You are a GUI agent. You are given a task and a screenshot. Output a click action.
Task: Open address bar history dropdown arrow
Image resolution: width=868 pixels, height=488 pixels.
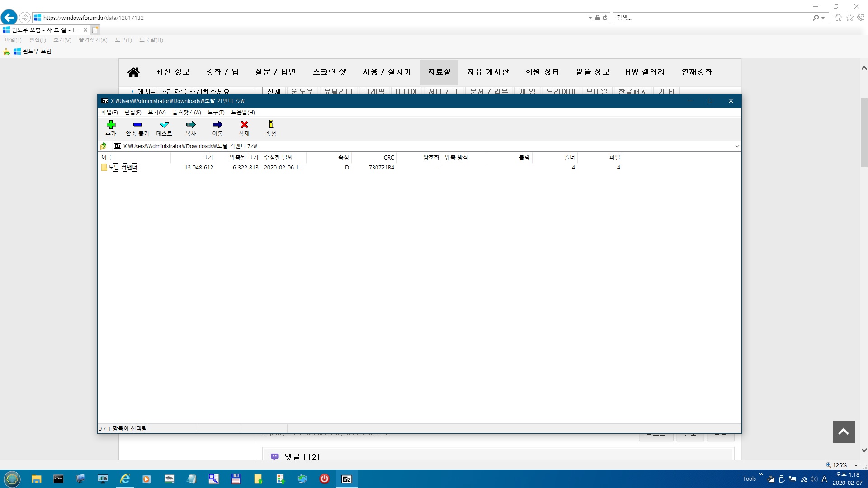click(x=590, y=18)
